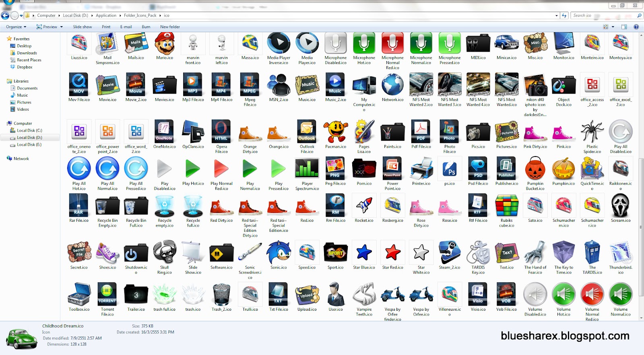644x355 pixels.
Task: Open the Organize dropdown menu
Action: tap(16, 27)
